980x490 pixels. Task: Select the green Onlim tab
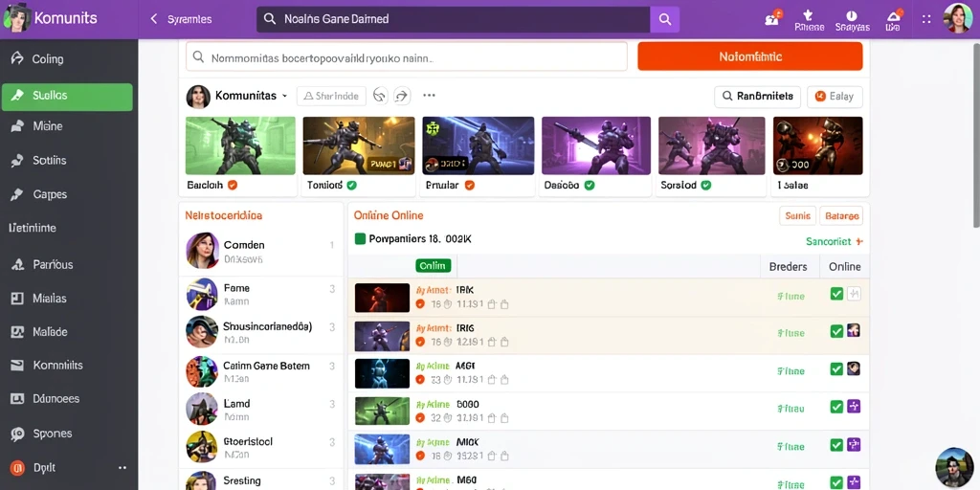pyautogui.click(x=434, y=266)
